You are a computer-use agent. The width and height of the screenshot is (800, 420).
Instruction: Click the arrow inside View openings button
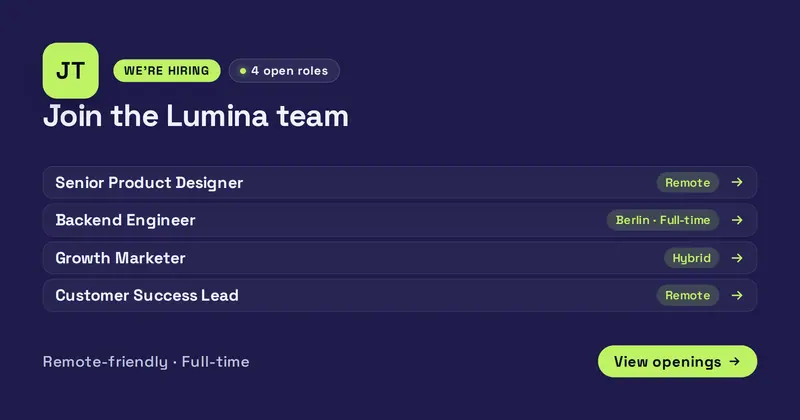coord(734,361)
